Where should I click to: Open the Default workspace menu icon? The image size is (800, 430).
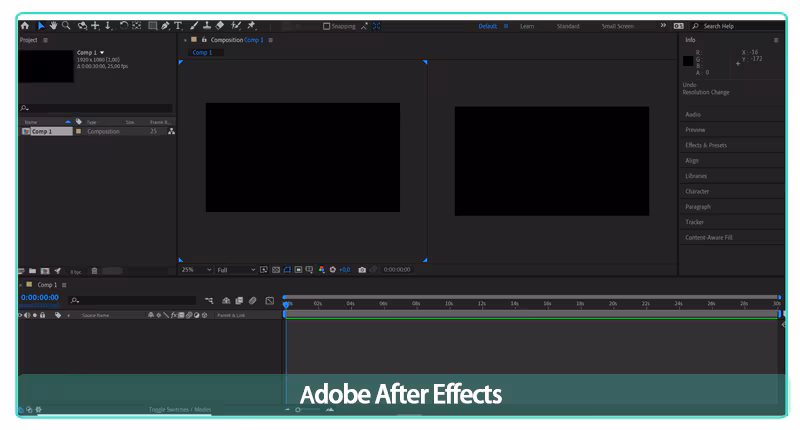pos(506,26)
